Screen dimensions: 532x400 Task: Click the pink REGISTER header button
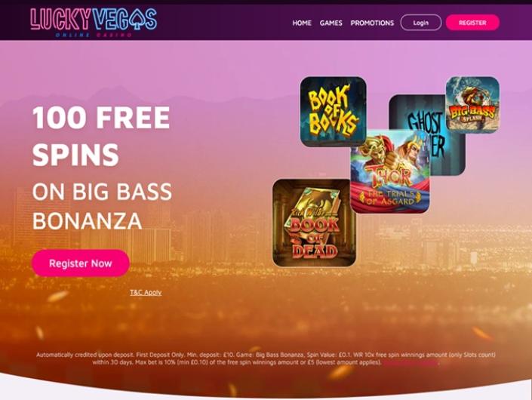click(472, 23)
